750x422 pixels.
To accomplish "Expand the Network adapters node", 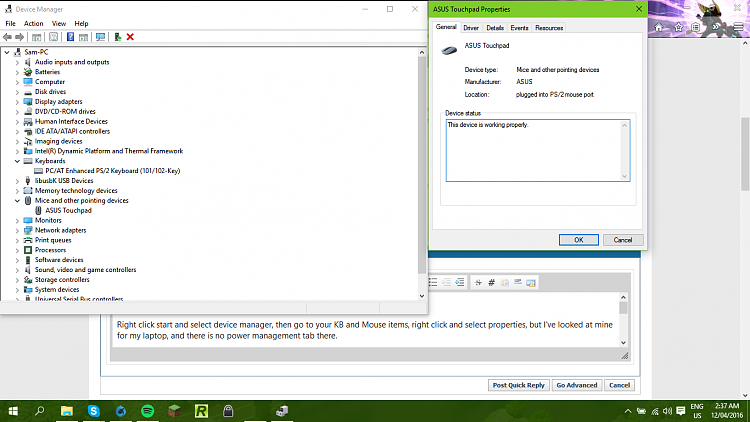I will pos(17,231).
